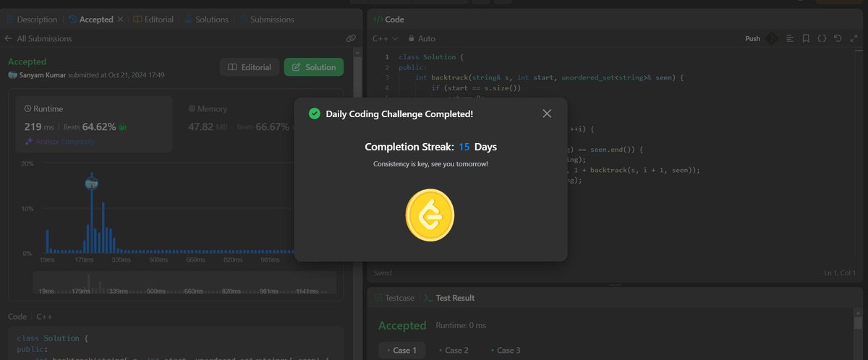Click line number 3 in code editor

(x=387, y=77)
